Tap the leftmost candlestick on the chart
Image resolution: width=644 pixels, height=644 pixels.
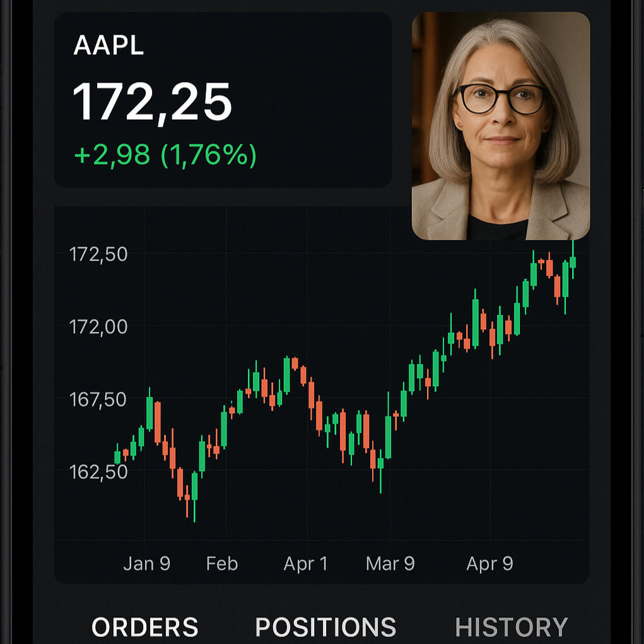117,457
